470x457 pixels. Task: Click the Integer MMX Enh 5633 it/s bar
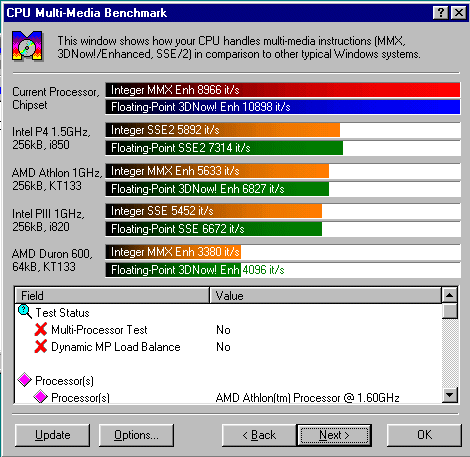pos(217,171)
